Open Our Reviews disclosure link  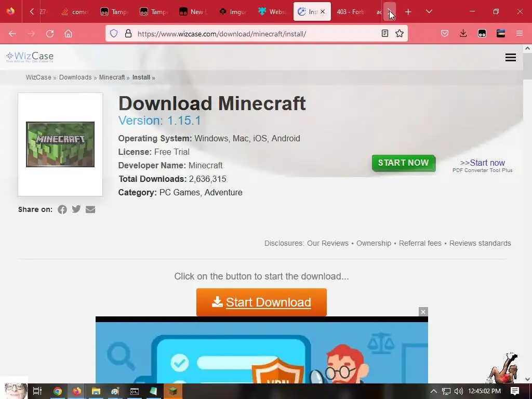pyautogui.click(x=328, y=243)
